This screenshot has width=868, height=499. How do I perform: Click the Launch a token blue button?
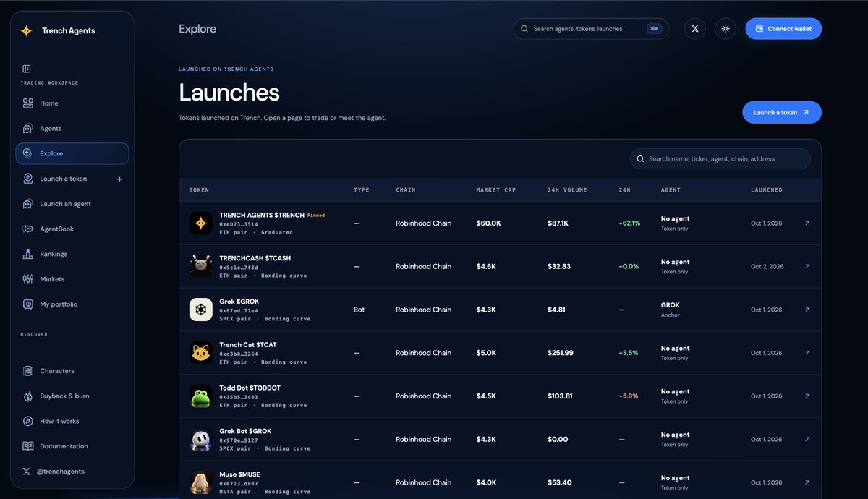click(x=782, y=112)
